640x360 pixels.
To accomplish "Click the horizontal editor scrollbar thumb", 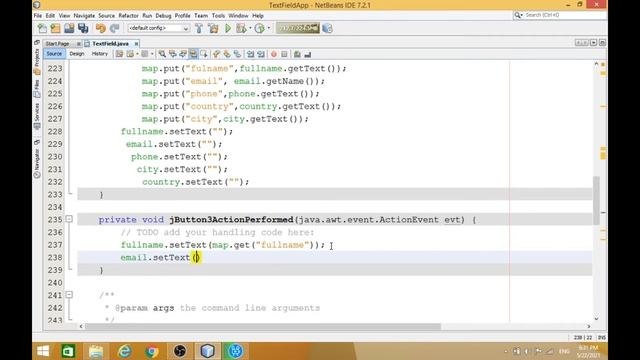I will coord(263,326).
